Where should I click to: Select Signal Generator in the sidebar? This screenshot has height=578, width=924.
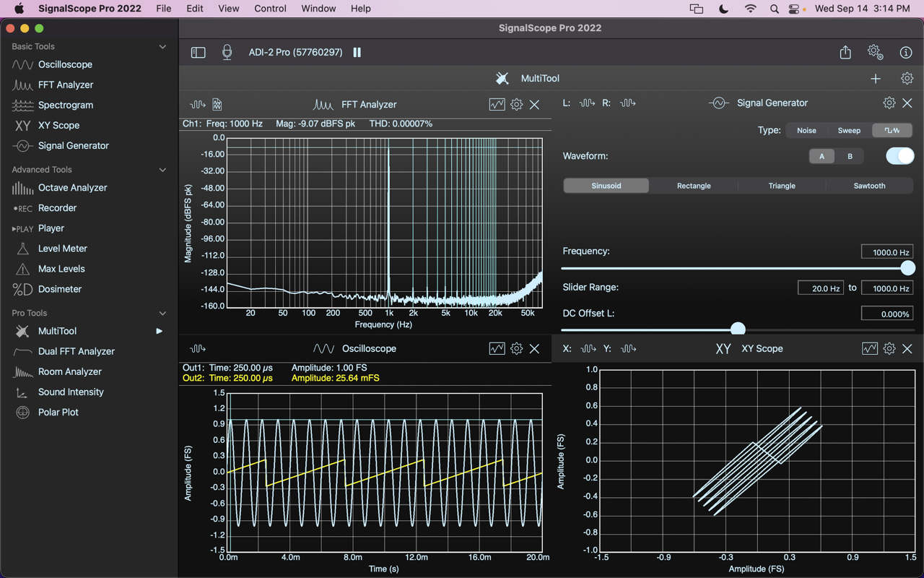coord(73,145)
